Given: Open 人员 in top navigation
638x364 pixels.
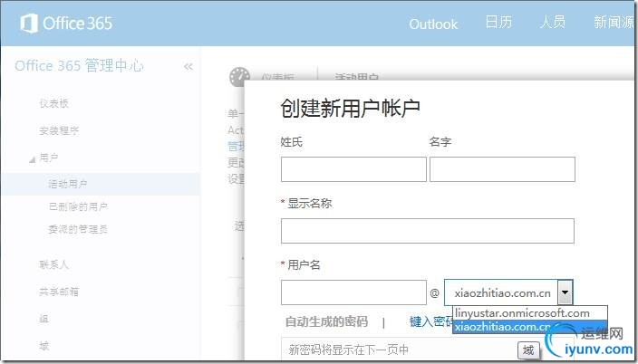Looking at the screenshot, I should (553, 23).
